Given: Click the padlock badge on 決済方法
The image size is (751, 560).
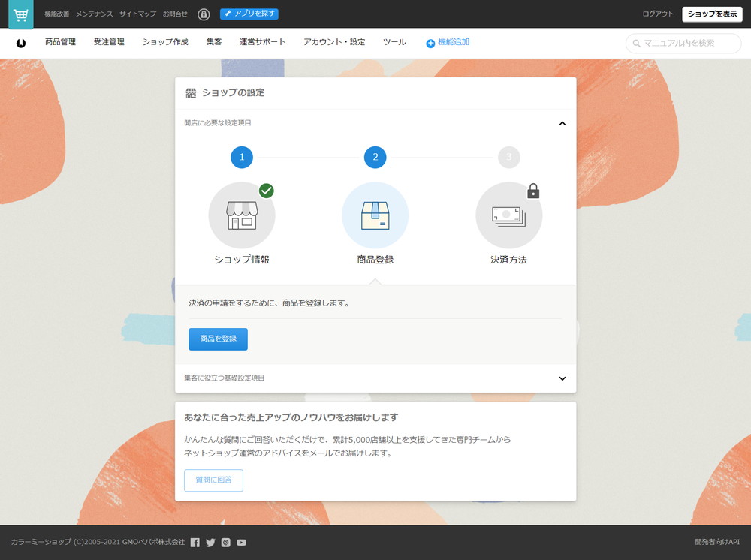Looking at the screenshot, I should 533,191.
